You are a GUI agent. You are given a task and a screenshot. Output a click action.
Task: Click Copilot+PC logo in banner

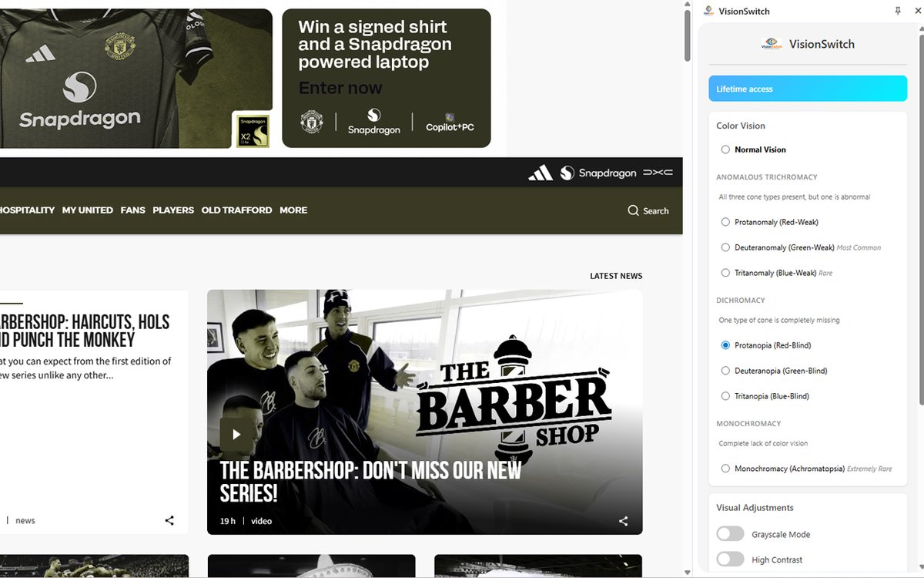click(x=450, y=123)
